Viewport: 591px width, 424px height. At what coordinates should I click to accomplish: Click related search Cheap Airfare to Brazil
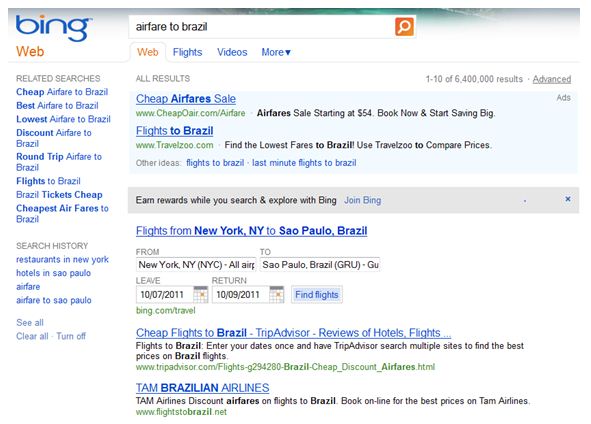click(62, 92)
